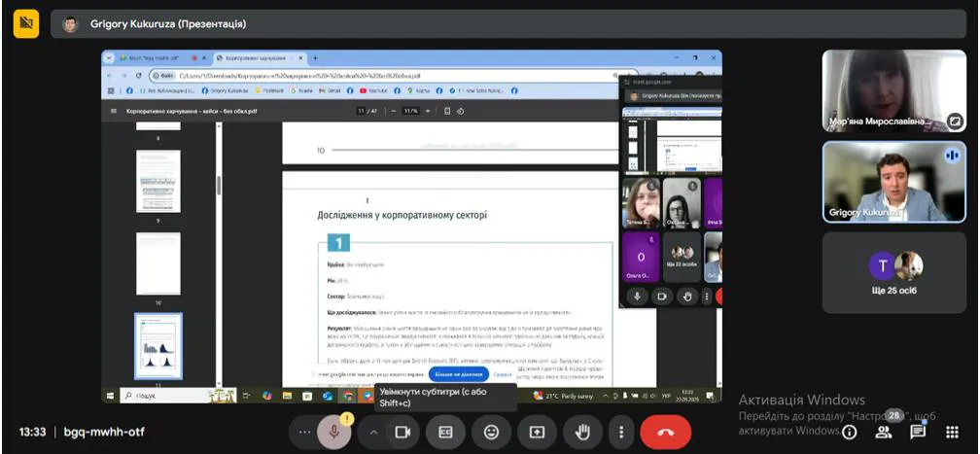Open the "Ще 25 осіб" participants tile
This screenshot has width=980, height=454.
[x=895, y=271]
